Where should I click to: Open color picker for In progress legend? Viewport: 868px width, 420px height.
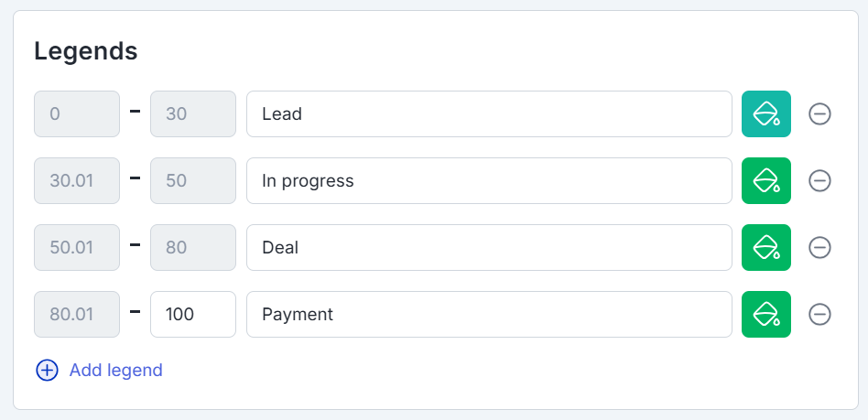(x=765, y=181)
